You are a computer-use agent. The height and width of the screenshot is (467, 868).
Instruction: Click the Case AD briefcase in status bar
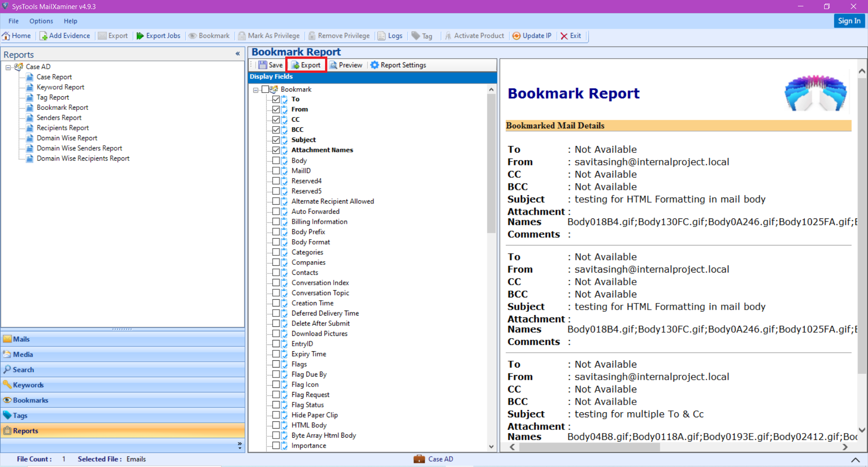(419, 459)
